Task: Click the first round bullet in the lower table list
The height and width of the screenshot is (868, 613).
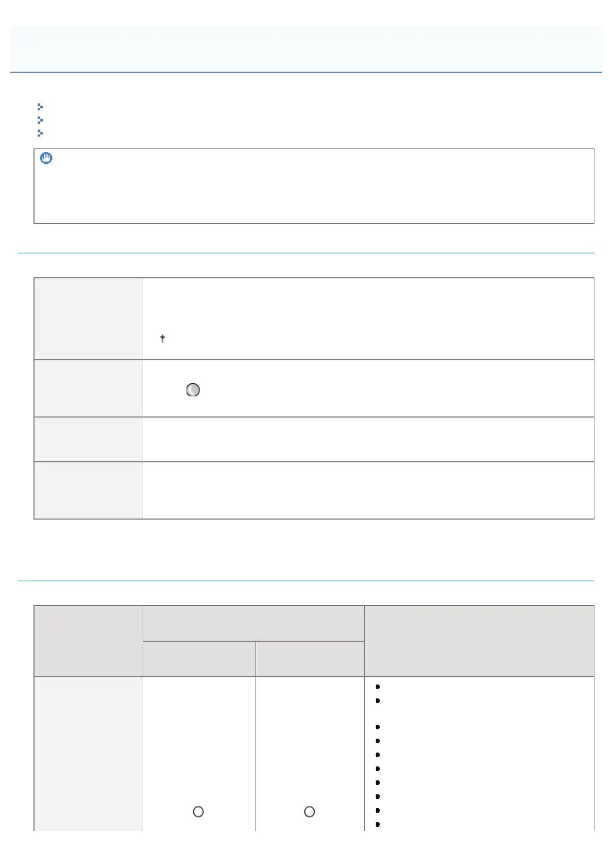Action: click(378, 687)
